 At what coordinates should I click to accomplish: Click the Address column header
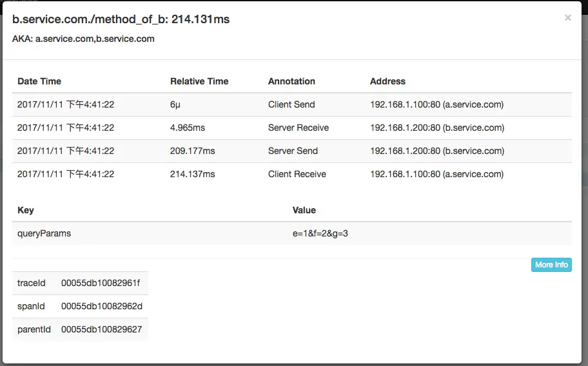387,81
